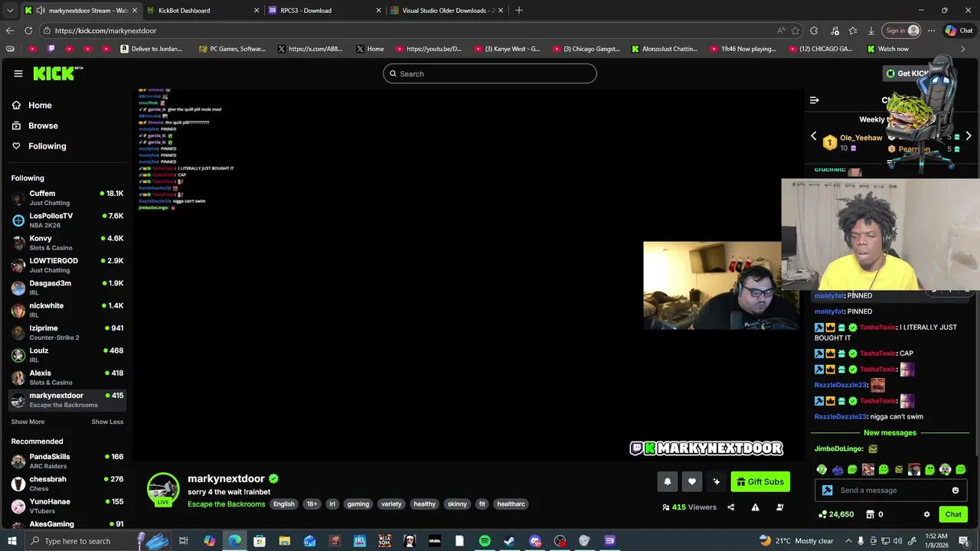The image size is (980, 551).
Task: Open PandaSkills recommended channel
Action: (x=67, y=461)
